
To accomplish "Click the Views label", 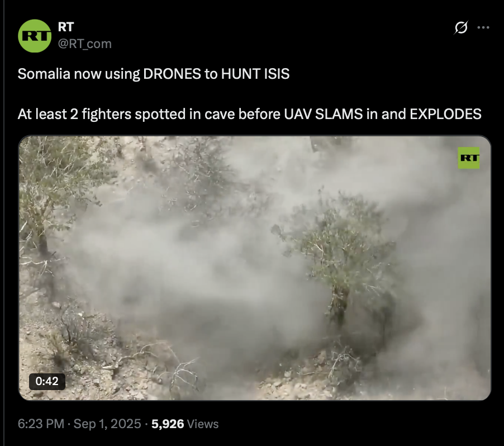I will coord(202,424).
